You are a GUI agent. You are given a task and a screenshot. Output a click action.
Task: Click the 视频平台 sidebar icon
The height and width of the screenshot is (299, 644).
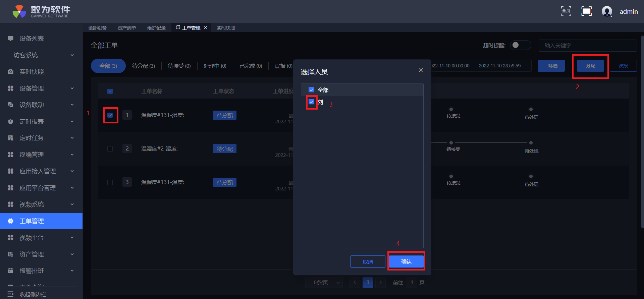(11, 238)
